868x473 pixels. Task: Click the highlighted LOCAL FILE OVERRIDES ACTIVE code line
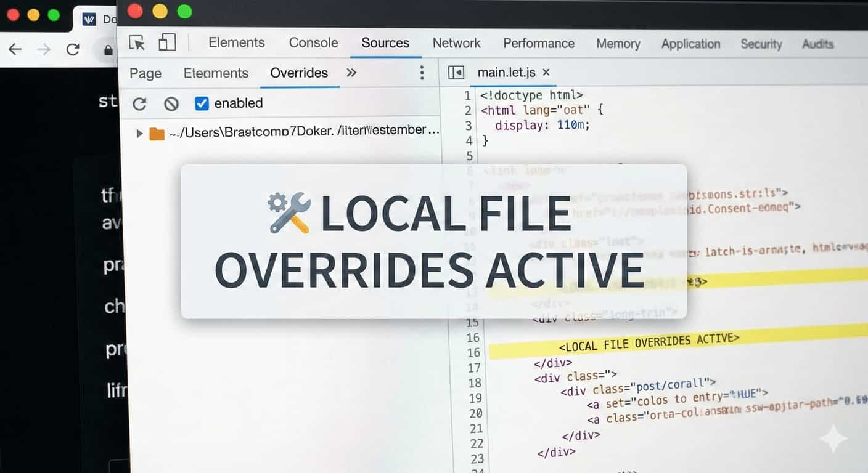point(647,341)
